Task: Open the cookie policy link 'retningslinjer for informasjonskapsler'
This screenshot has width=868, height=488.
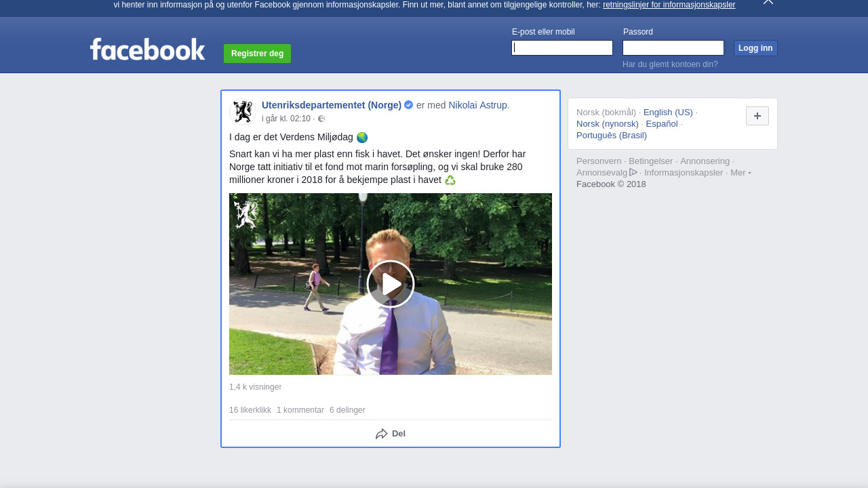Action: pos(669,5)
